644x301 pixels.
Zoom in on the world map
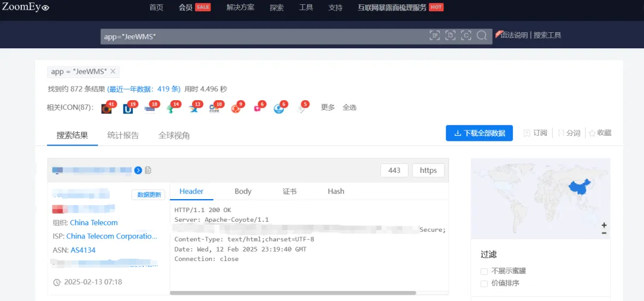click(x=603, y=225)
